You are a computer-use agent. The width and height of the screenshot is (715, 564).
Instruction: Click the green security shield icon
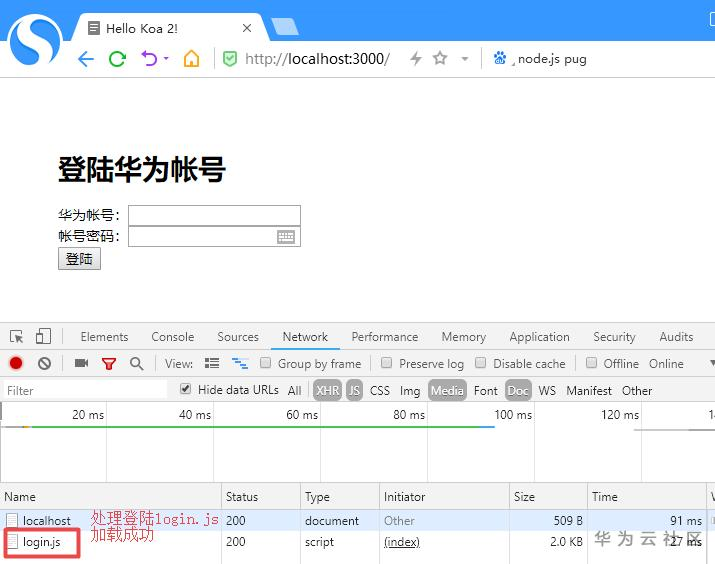[x=230, y=59]
